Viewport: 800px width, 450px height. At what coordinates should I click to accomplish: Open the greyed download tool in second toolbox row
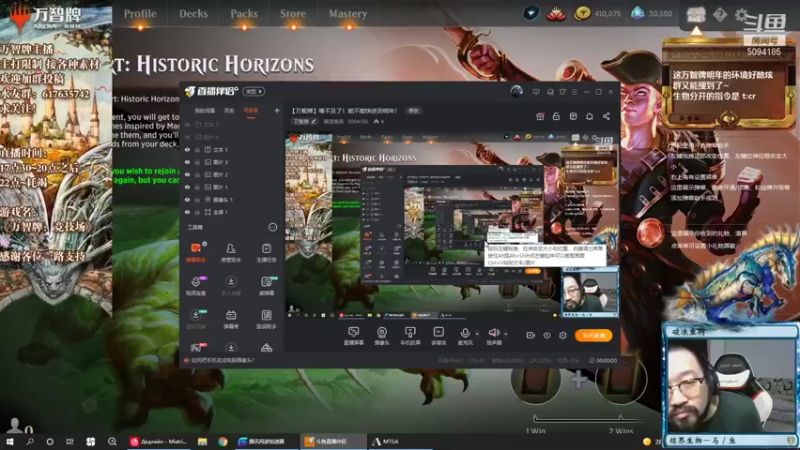point(231,285)
